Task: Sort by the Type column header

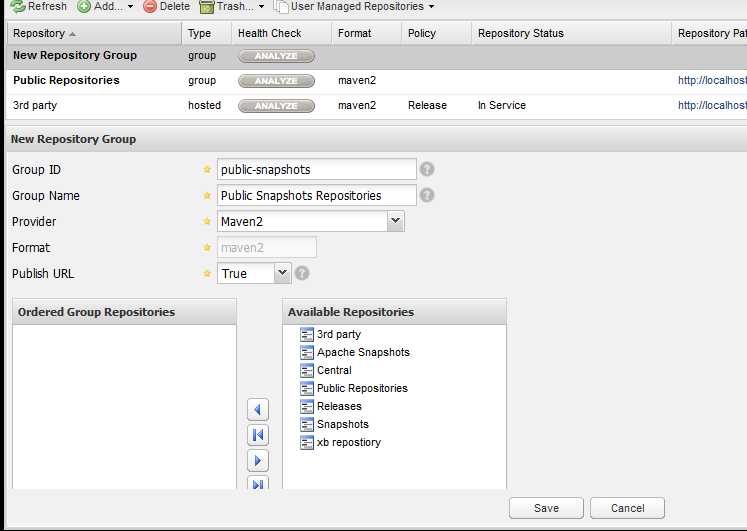Action: click(206, 33)
